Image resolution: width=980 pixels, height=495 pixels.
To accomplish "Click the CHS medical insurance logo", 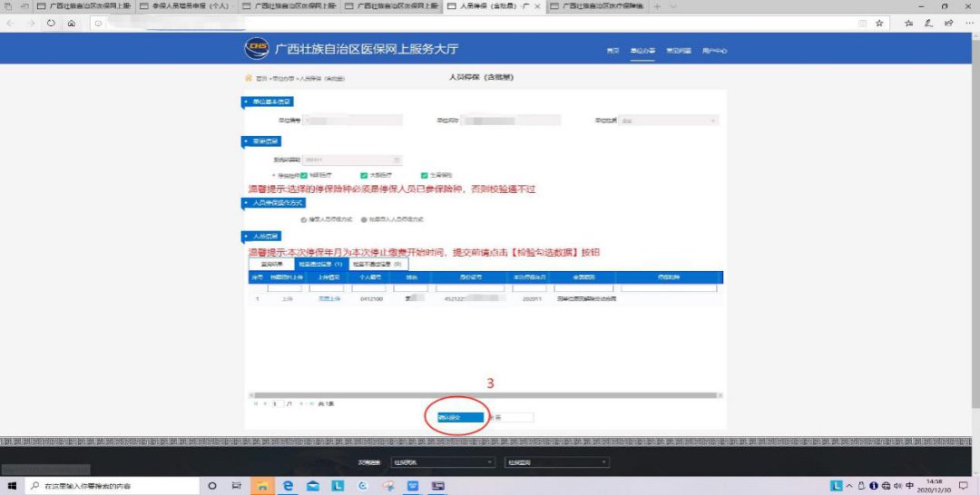I will tap(257, 48).
